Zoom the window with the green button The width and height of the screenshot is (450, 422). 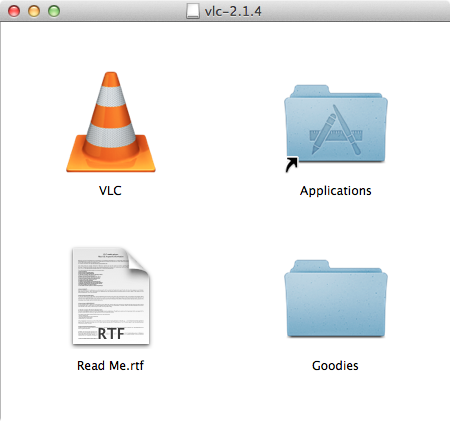pyautogui.click(x=54, y=11)
